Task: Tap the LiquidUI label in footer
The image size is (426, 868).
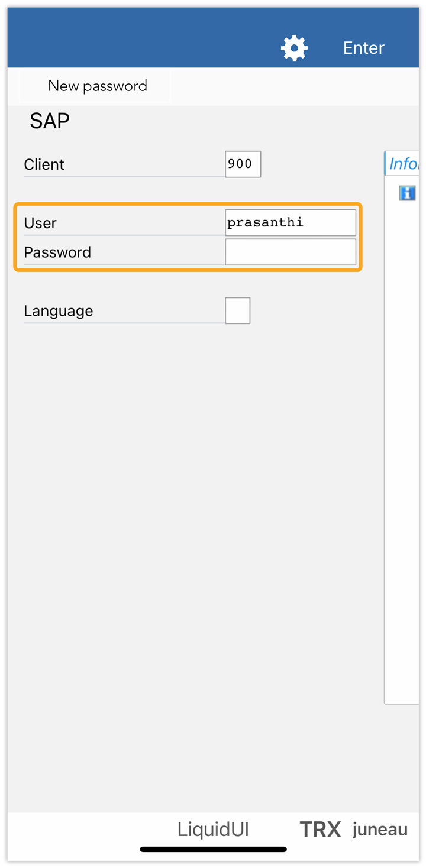Action: coord(213,830)
